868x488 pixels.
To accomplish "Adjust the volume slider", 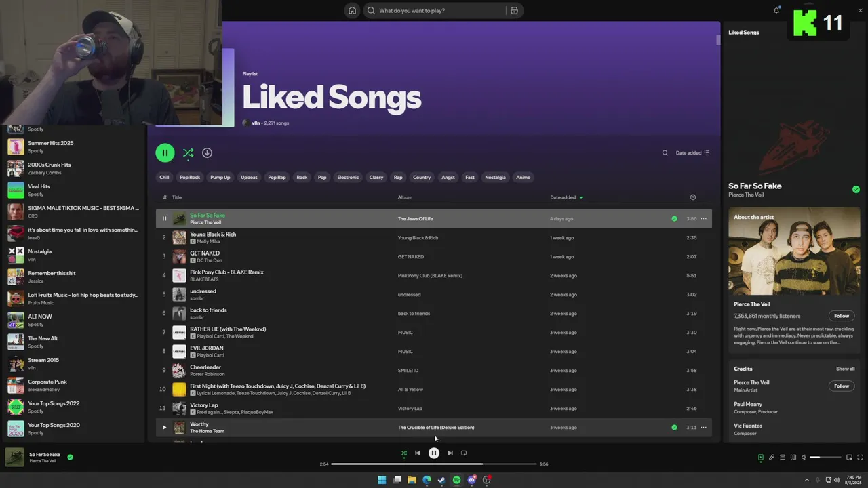I will pyautogui.click(x=825, y=457).
